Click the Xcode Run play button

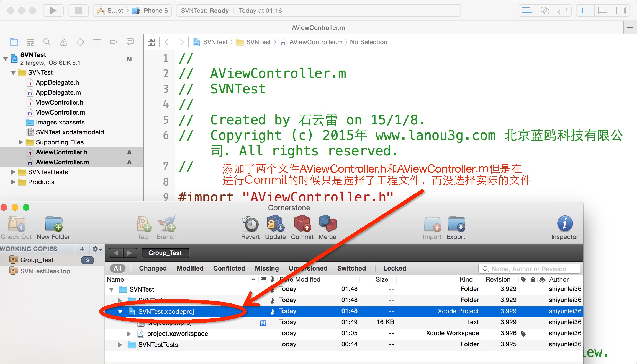(x=53, y=11)
